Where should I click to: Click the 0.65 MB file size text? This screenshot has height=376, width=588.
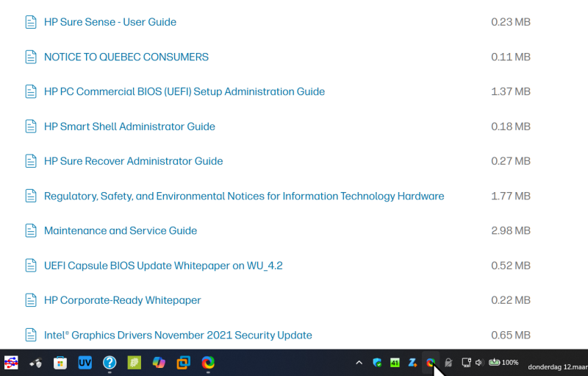point(511,335)
